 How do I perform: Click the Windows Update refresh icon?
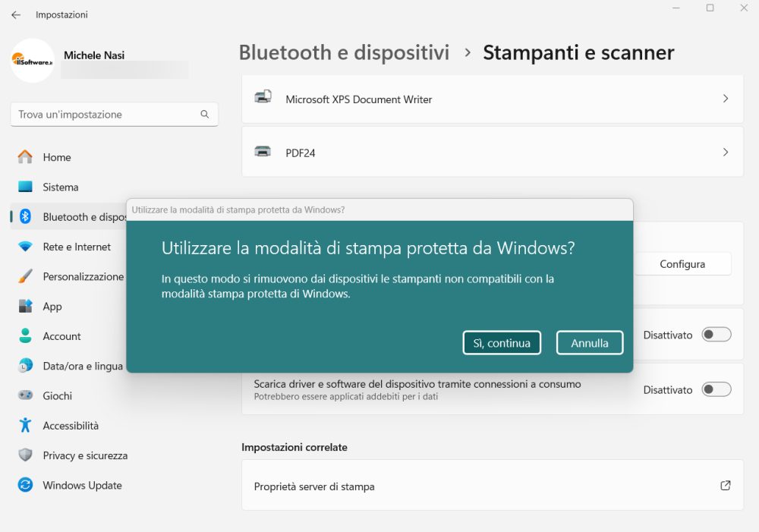click(25, 485)
